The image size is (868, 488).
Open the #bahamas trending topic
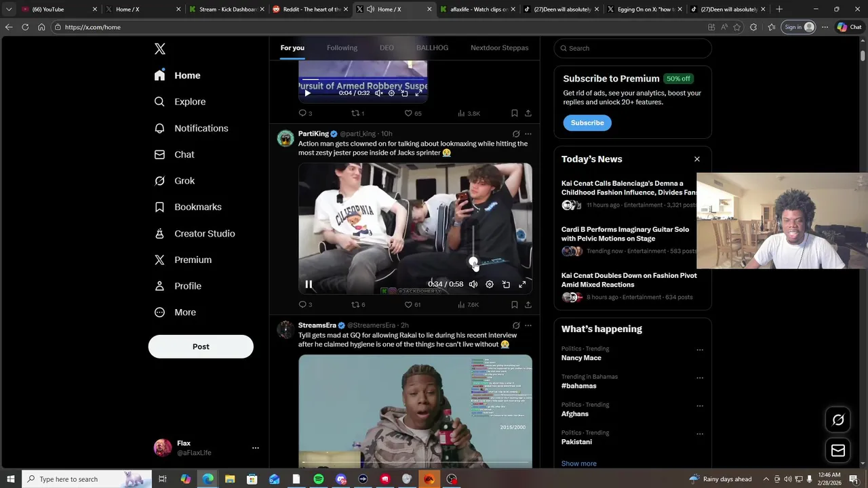coord(578,386)
